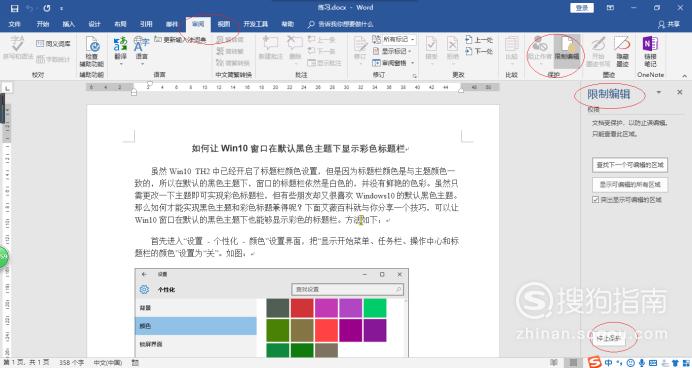692x368 pixels.
Task: Click the page number indicator in the status bar
Action: pos(26,363)
